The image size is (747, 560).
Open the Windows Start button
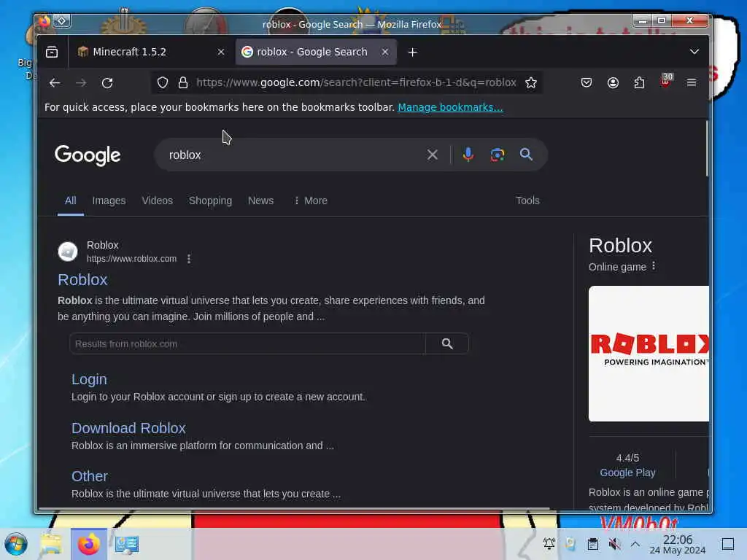pos(16,544)
